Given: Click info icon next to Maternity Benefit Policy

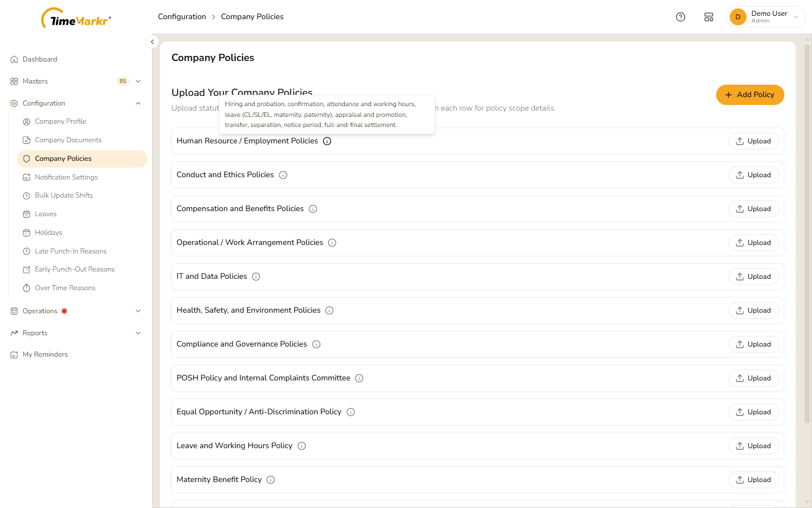Looking at the screenshot, I should click(271, 480).
